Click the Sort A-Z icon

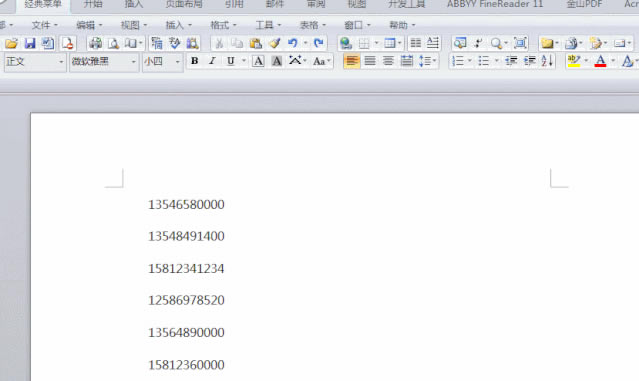pyautogui.click(x=547, y=61)
